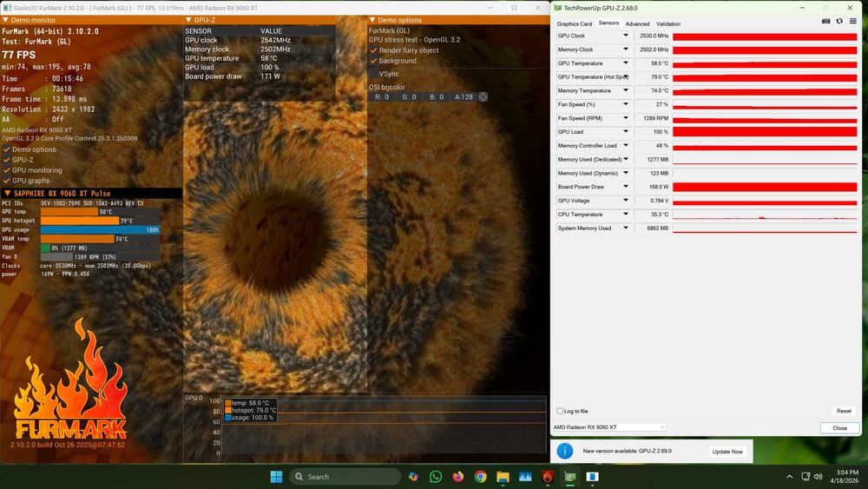Click the B: 0 color value field
The height and width of the screenshot is (489, 868).
(437, 97)
